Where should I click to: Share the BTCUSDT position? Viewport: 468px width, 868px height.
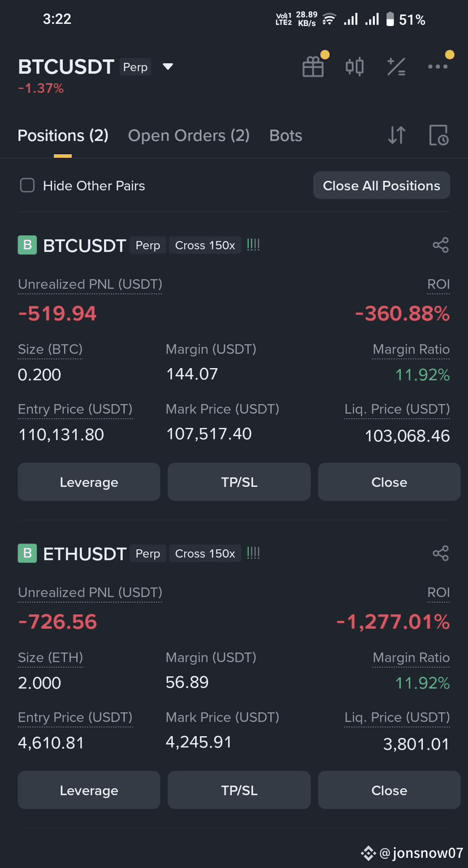440,245
